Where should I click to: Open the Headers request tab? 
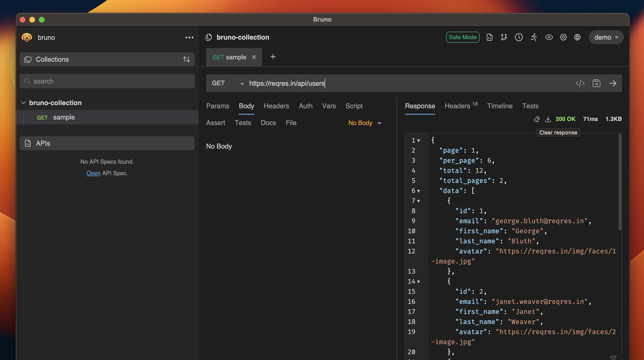click(x=276, y=106)
